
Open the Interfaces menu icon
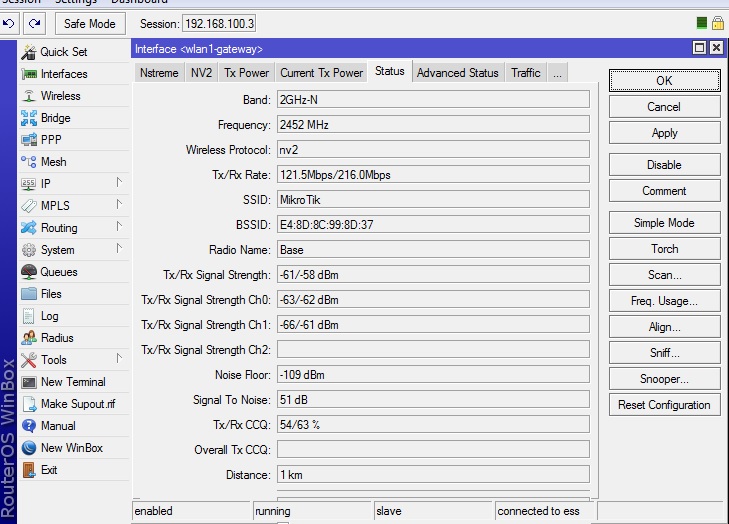(x=28, y=74)
